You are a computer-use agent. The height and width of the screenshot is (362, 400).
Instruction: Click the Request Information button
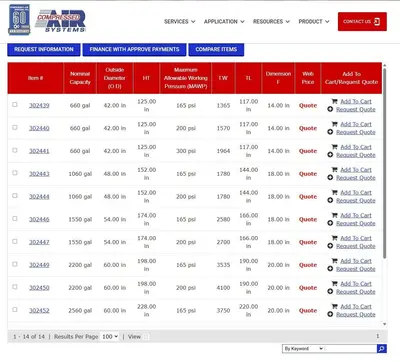pos(44,49)
